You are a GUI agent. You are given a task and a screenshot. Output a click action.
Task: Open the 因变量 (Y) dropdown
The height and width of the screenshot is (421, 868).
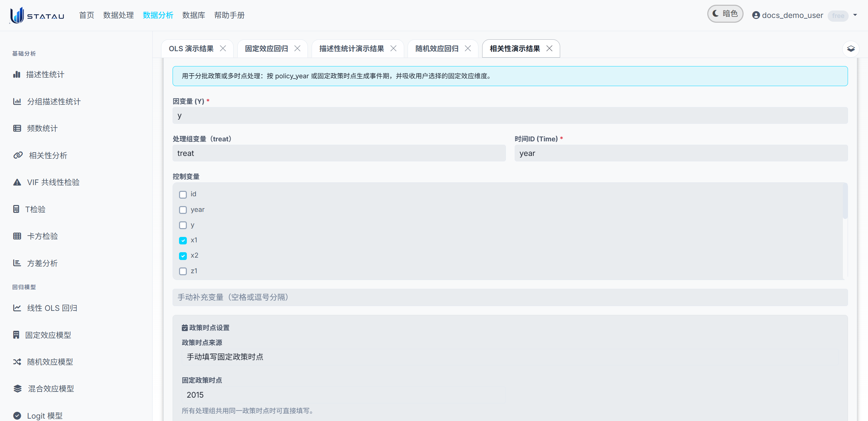510,116
